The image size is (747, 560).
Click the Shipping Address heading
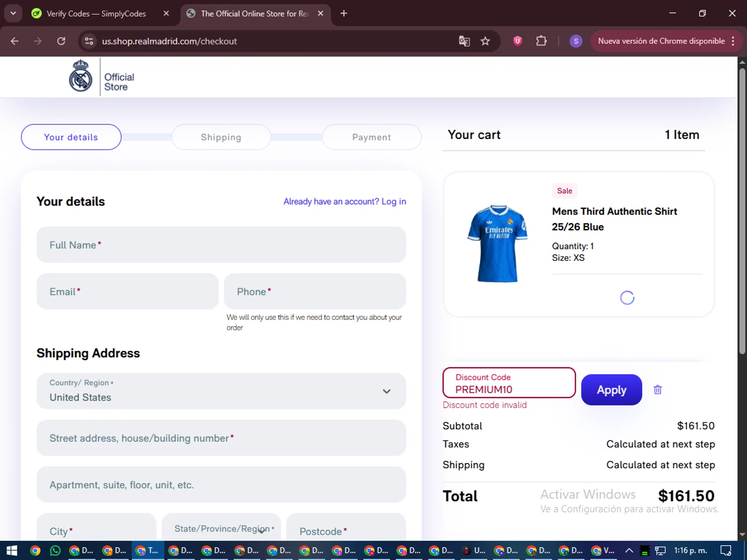pyautogui.click(x=88, y=353)
